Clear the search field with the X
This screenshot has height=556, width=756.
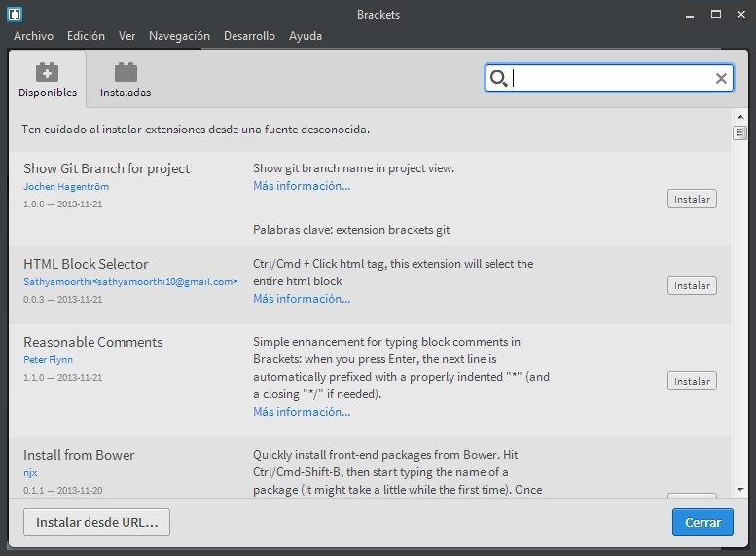pyautogui.click(x=721, y=78)
